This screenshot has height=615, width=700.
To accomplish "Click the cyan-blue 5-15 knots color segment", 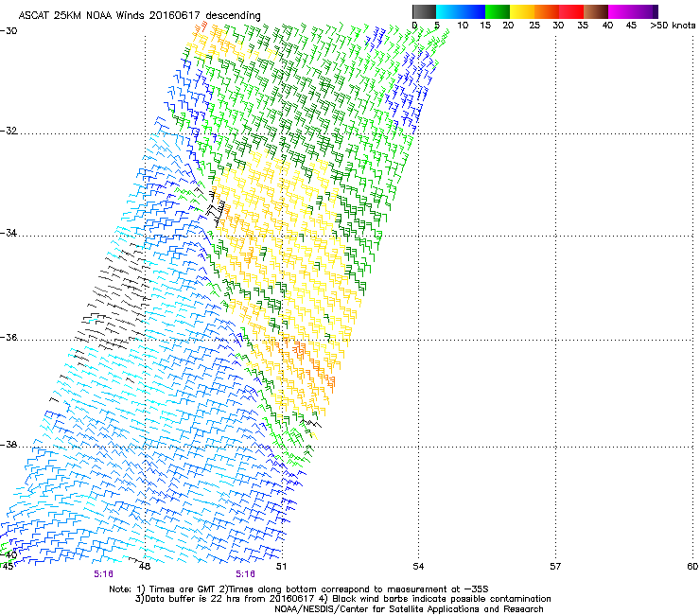I will point(461,11).
